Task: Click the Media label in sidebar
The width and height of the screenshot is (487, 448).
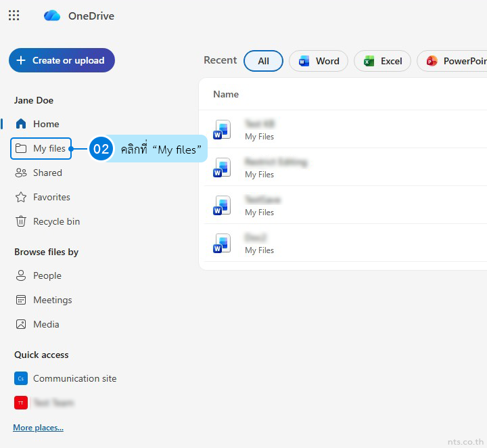Action: (x=46, y=324)
